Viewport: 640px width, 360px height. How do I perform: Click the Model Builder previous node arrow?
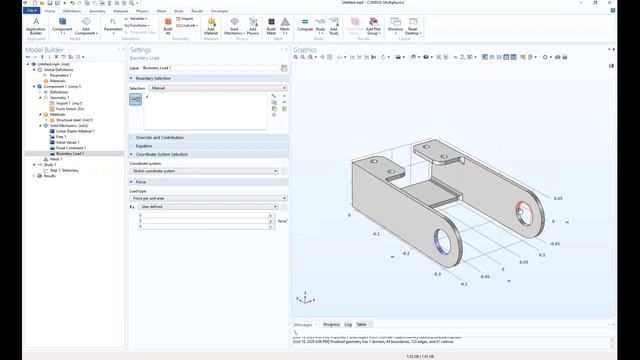pos(28,57)
